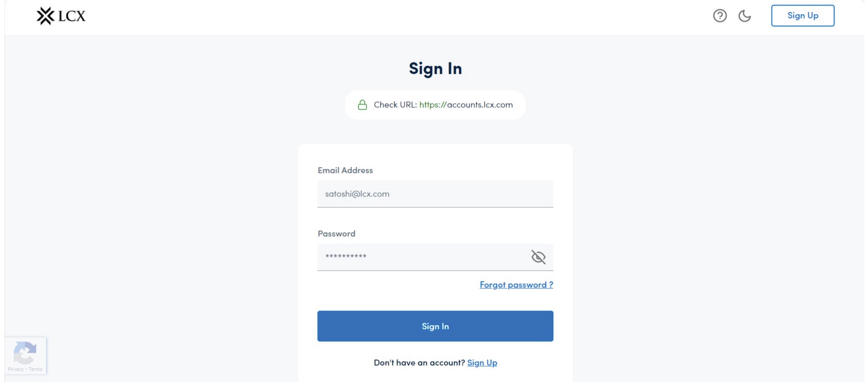This screenshot has height=382, width=868.
Task: Click the Sign Up button in the header
Action: tap(802, 16)
